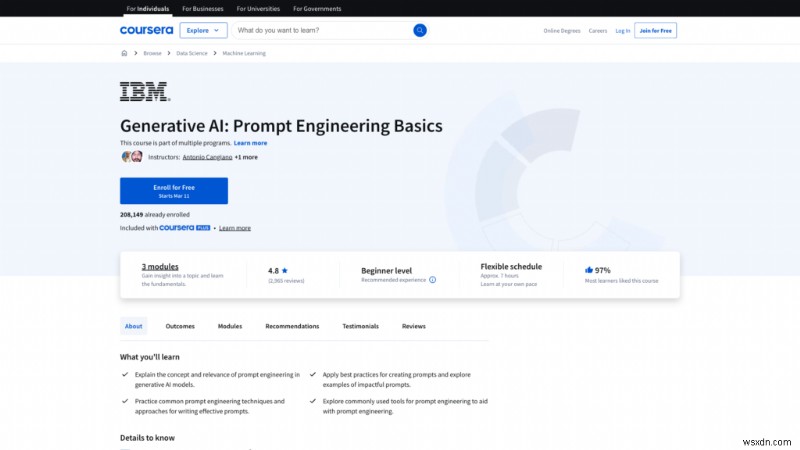Click the 208,149 already enrolled text
Viewport: 800px width, 450px height.
click(x=155, y=215)
